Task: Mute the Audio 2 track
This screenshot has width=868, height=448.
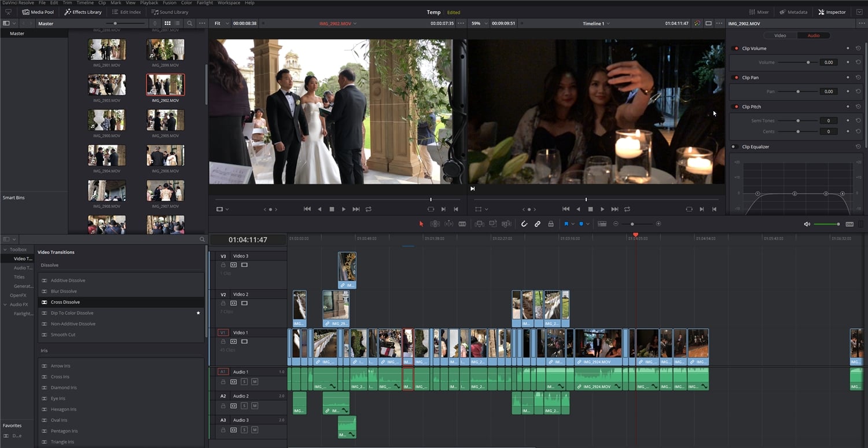Action: coord(255,406)
